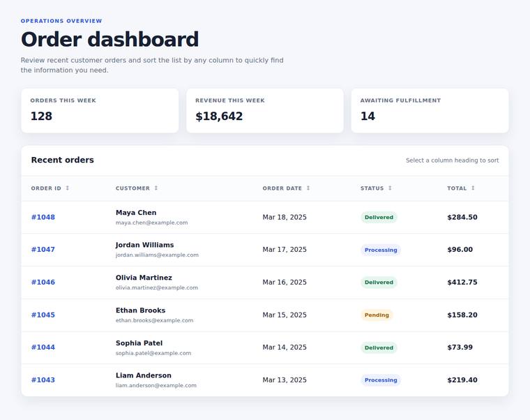Click the sort arrow icon beside Status
Screen dimensions: 530x420
click(x=390, y=188)
